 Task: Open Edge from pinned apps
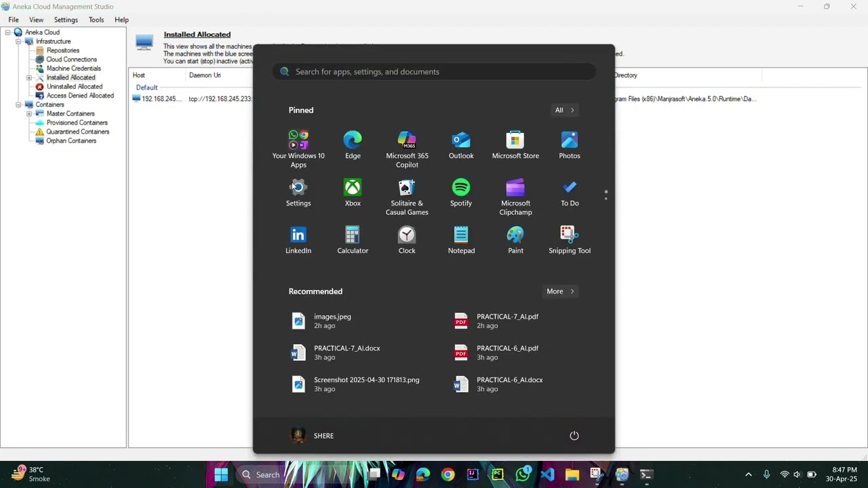click(x=353, y=145)
